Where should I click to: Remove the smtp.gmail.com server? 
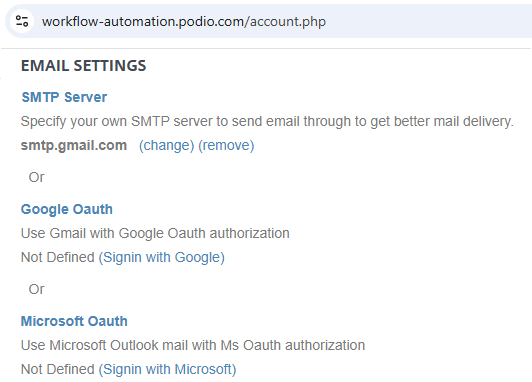226,146
